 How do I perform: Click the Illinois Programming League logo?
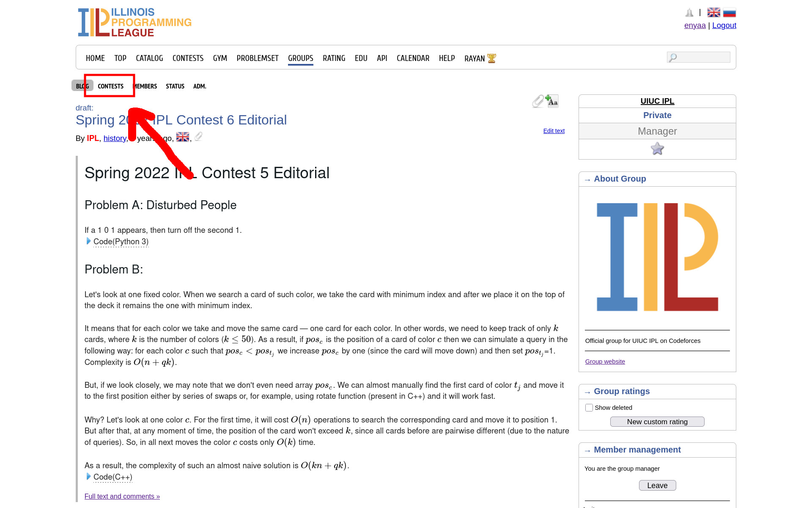click(x=134, y=22)
